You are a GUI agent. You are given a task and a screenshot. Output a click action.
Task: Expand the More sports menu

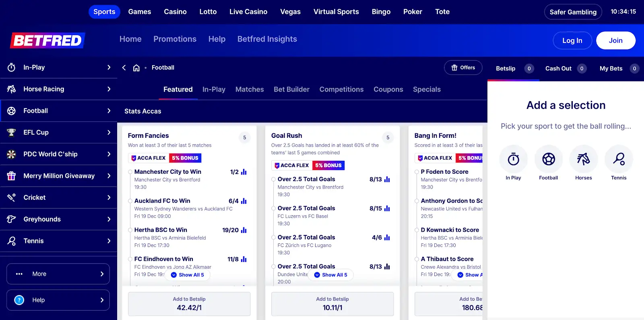point(58,274)
